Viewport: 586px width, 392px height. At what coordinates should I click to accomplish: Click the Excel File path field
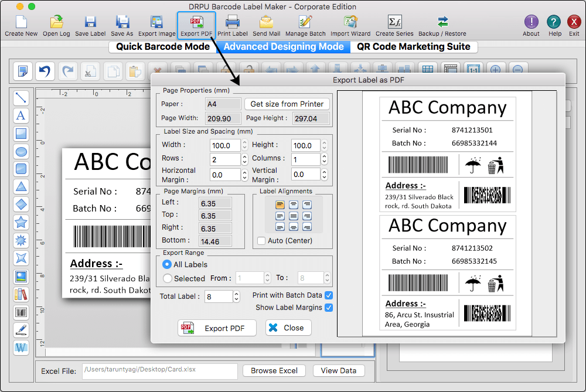[160, 371]
